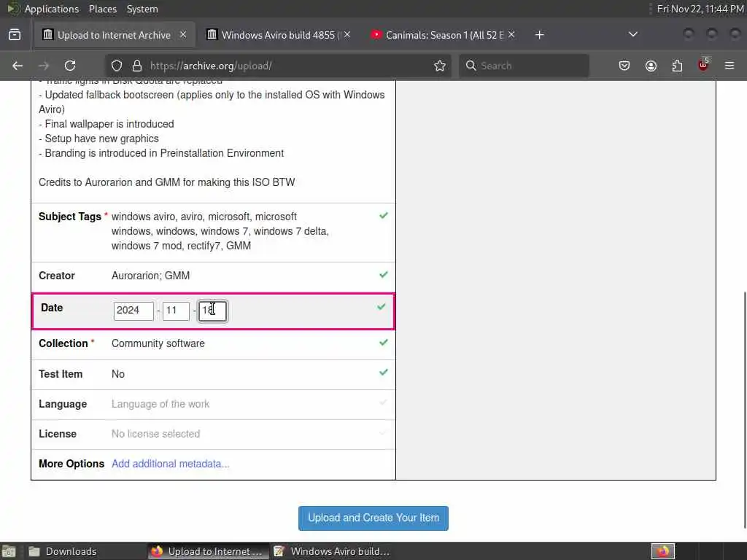This screenshot has height=560, width=747.
Task: Close the Upload to Internet Archive tab
Action: coord(183,35)
